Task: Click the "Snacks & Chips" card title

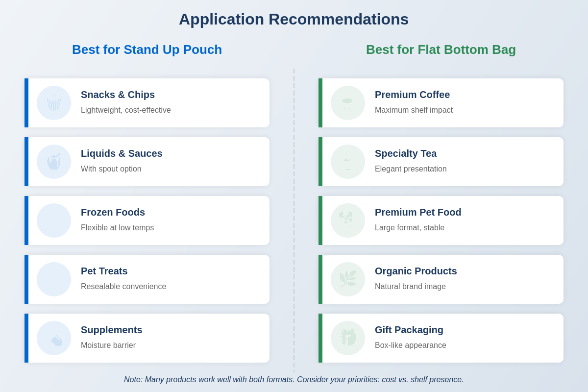Action: [118, 95]
